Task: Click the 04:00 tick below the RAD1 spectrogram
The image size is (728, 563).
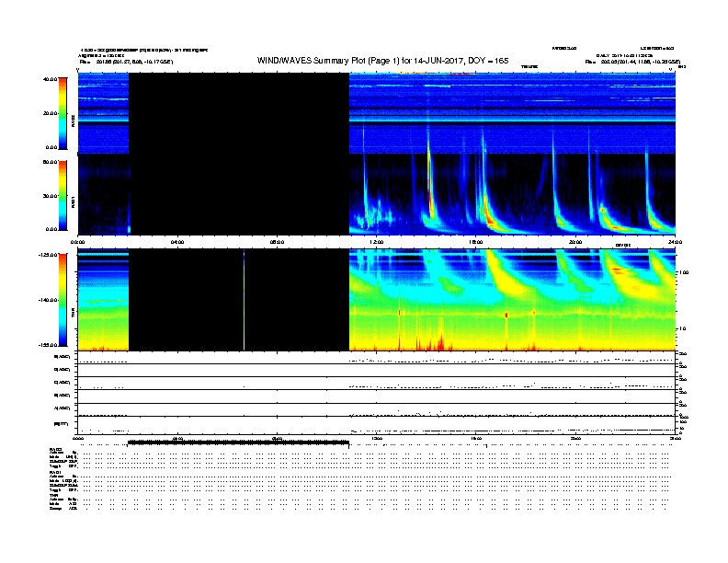Action: 177,242
